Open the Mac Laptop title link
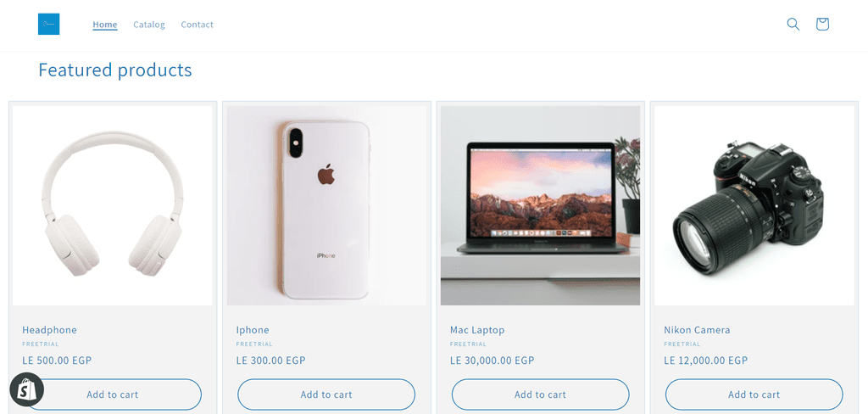 pyautogui.click(x=477, y=330)
